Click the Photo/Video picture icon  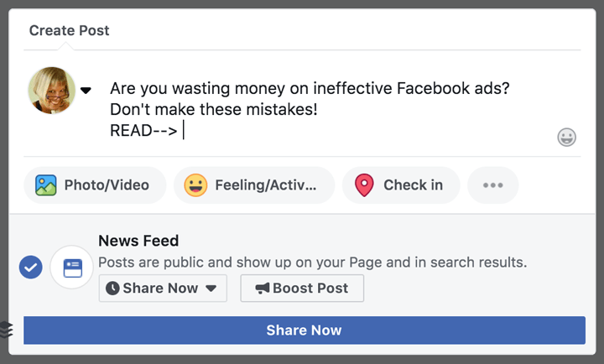coord(46,185)
